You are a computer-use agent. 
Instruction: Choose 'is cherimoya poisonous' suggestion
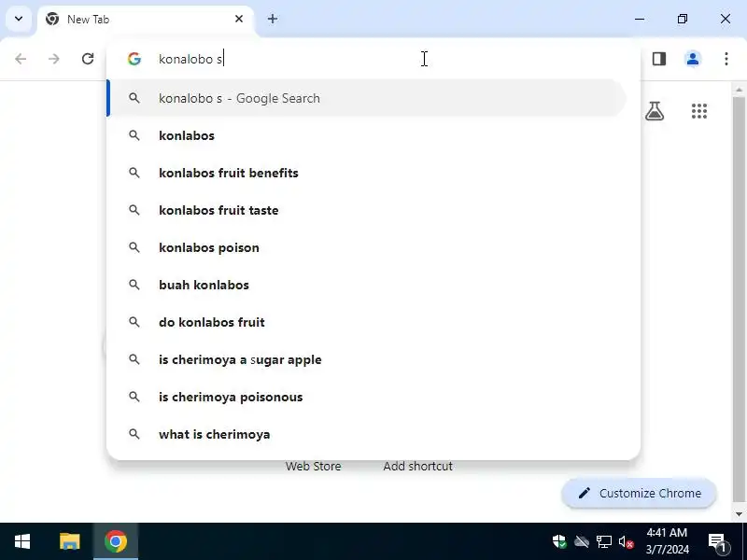[x=367, y=398]
